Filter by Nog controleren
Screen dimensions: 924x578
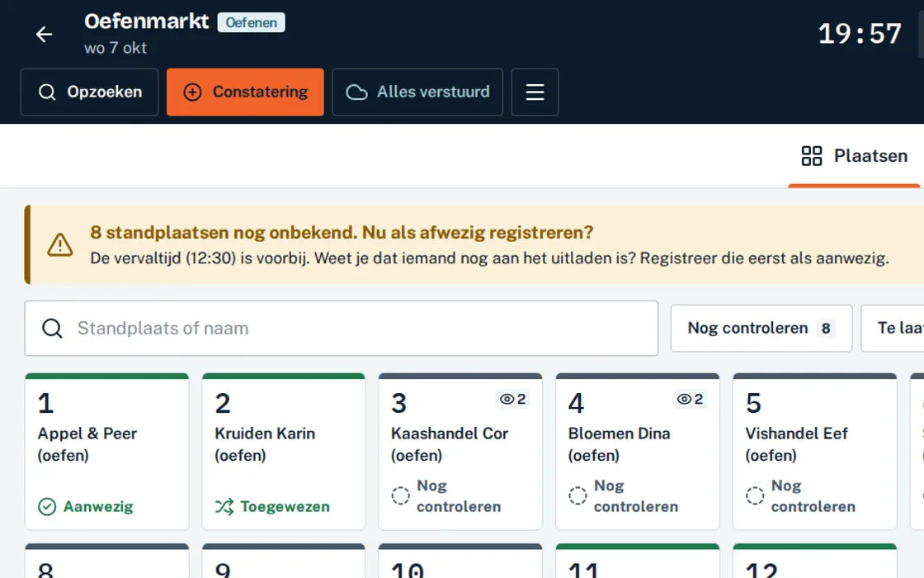click(761, 329)
